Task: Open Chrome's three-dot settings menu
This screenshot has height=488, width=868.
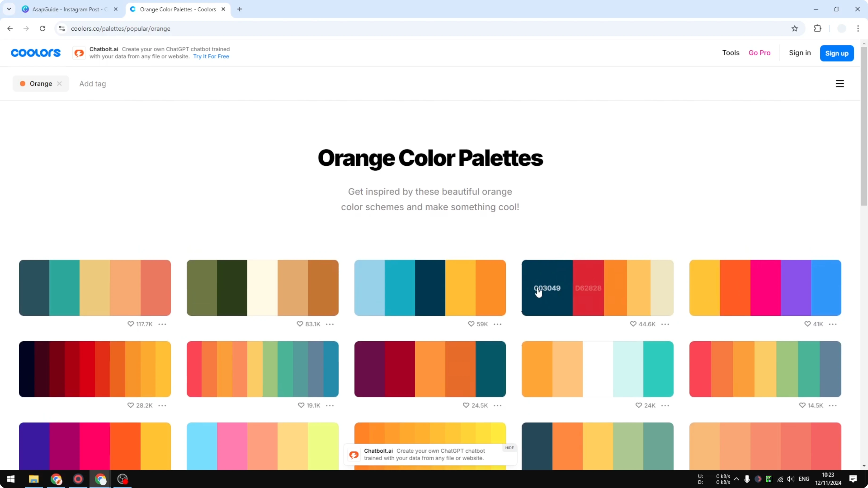Action: 859,29
